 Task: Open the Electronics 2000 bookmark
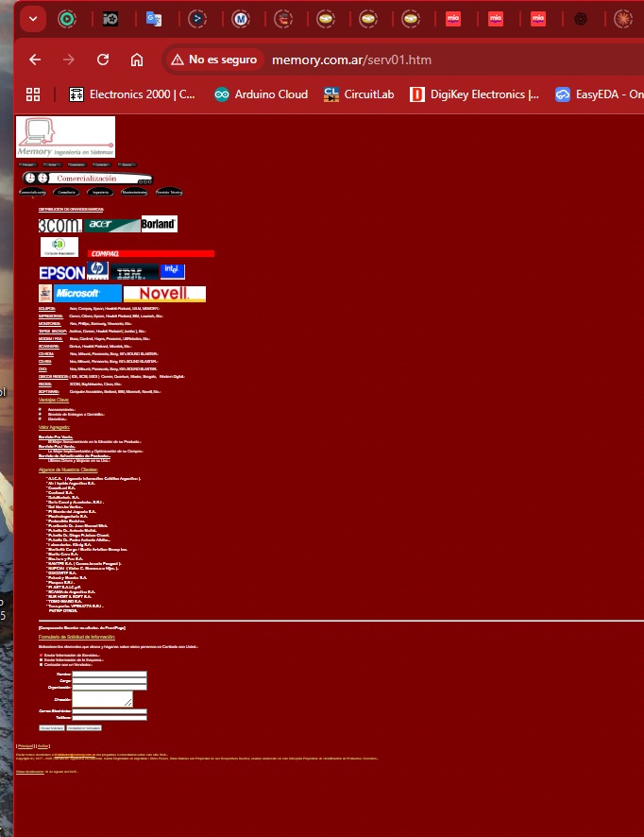(132, 94)
